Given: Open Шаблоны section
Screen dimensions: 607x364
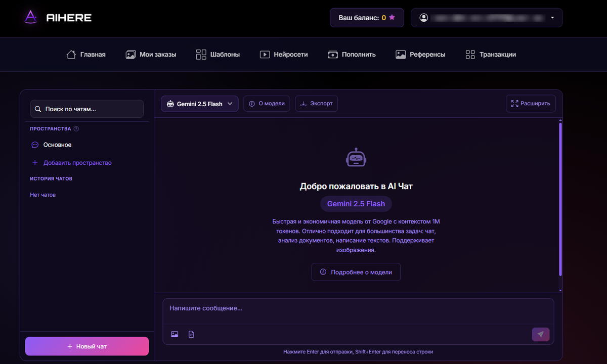Looking at the screenshot, I should [218, 54].
